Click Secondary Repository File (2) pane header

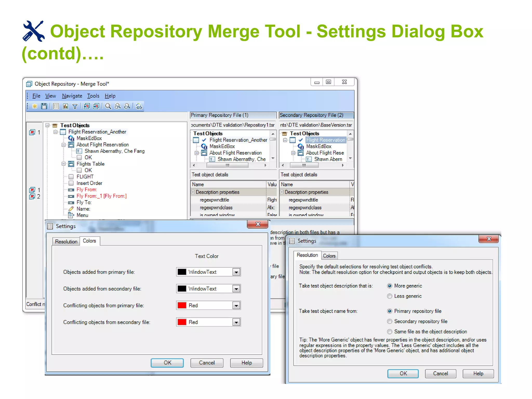coord(316,115)
